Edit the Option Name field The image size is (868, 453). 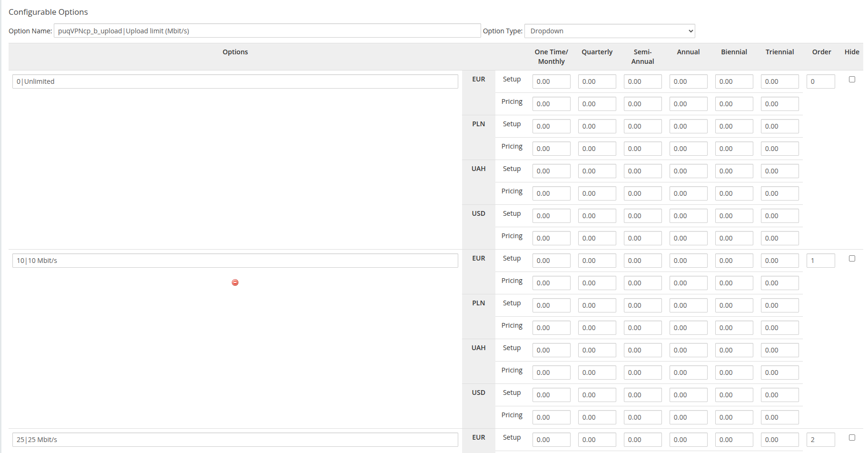coord(267,31)
